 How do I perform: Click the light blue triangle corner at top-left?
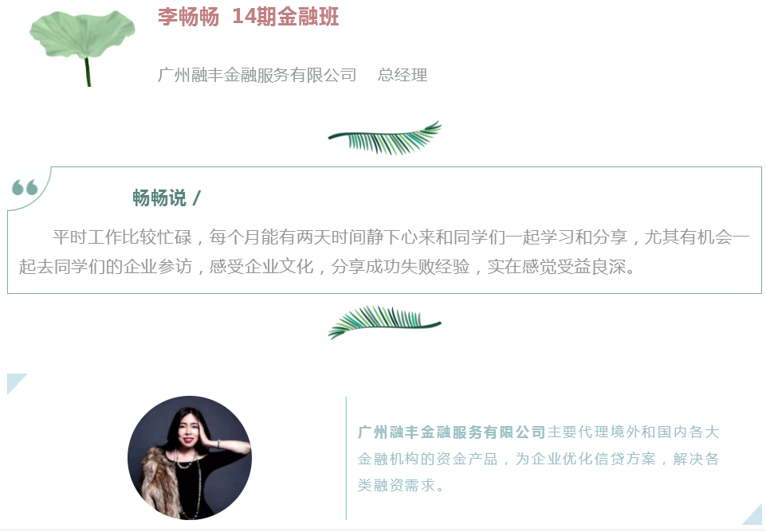point(16,382)
